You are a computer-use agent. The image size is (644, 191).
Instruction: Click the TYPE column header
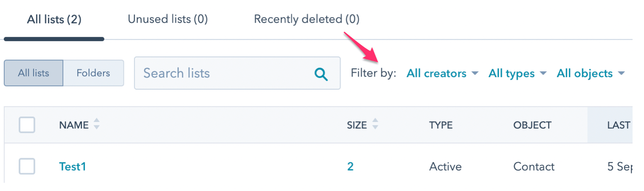pyautogui.click(x=441, y=125)
